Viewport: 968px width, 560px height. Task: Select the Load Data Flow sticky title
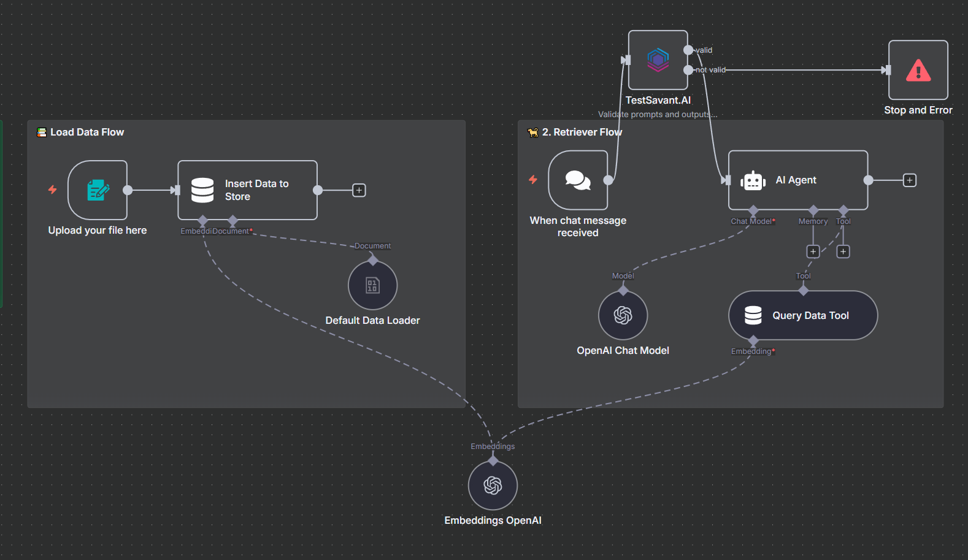(86, 132)
